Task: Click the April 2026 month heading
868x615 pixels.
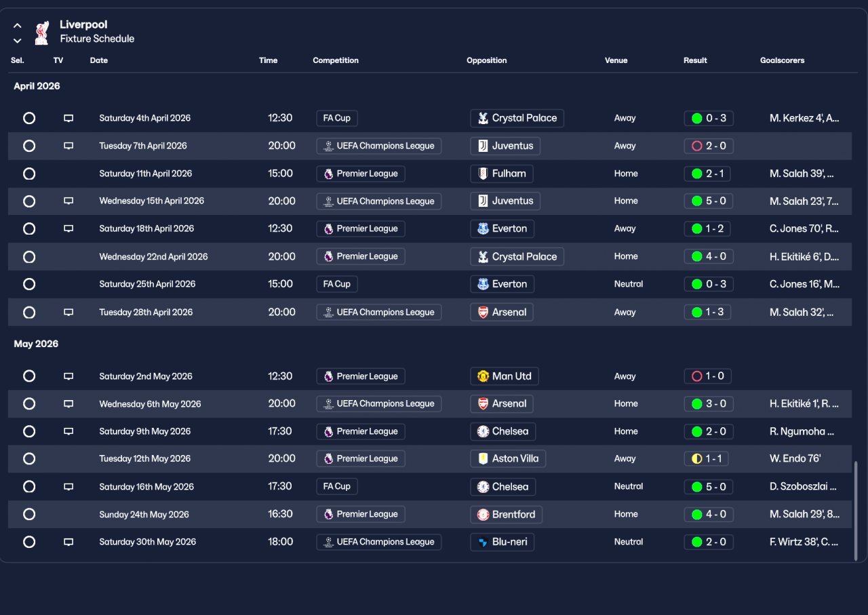Action: [37, 86]
